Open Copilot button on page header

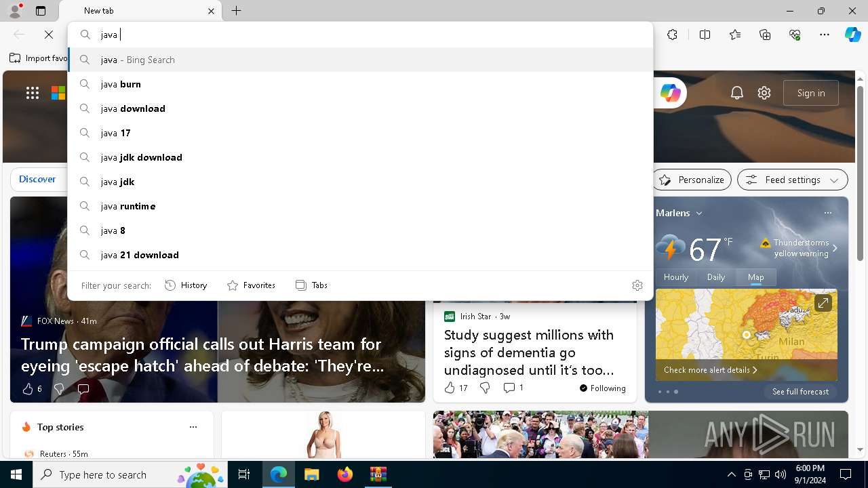(x=670, y=93)
